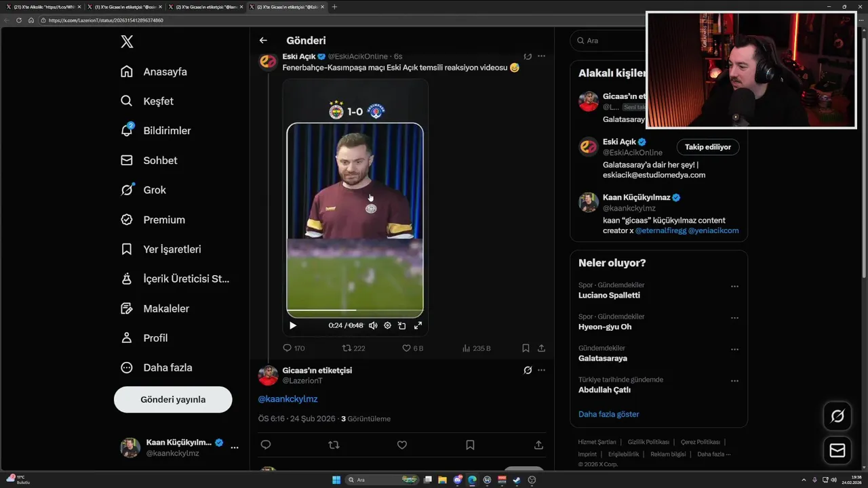Open Steam from the taskbar

click(517, 480)
